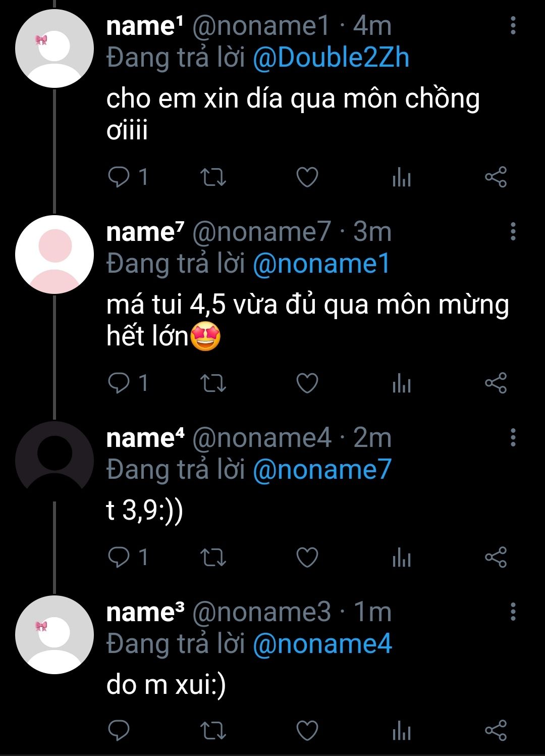Open more options for @noname1's tweet
Image resolution: width=545 pixels, height=756 pixels.
pos(513,26)
